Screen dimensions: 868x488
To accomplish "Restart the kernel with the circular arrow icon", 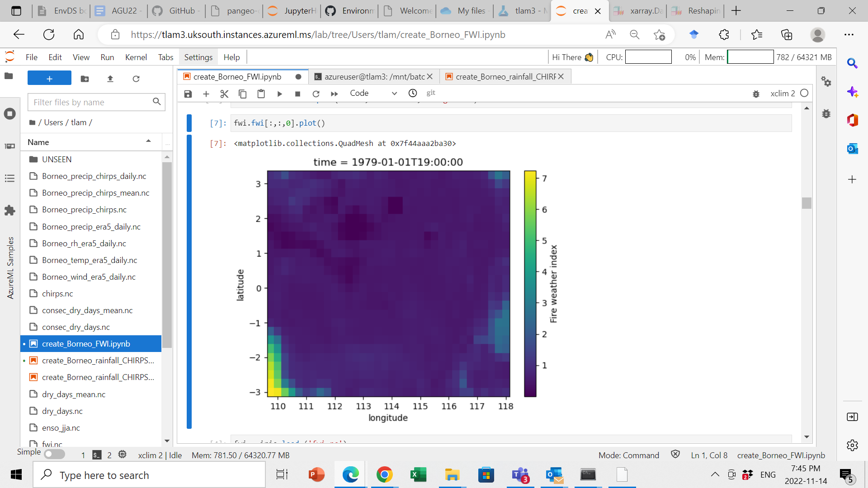I will [316, 94].
